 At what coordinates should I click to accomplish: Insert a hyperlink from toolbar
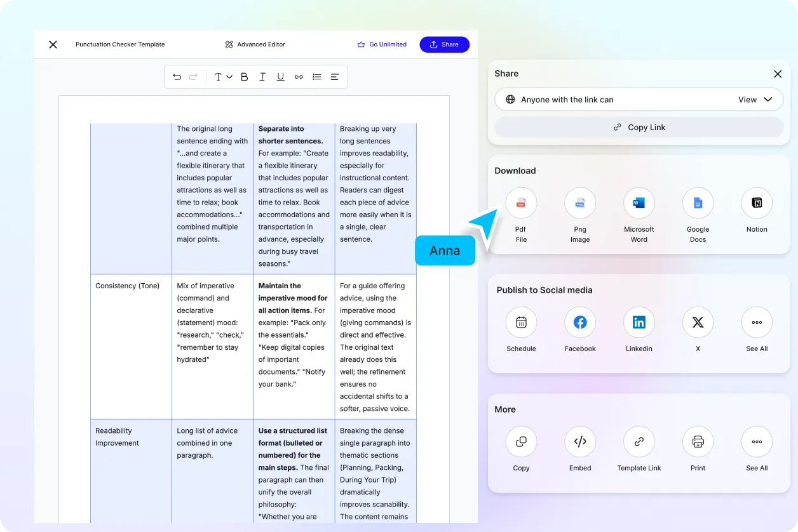299,77
